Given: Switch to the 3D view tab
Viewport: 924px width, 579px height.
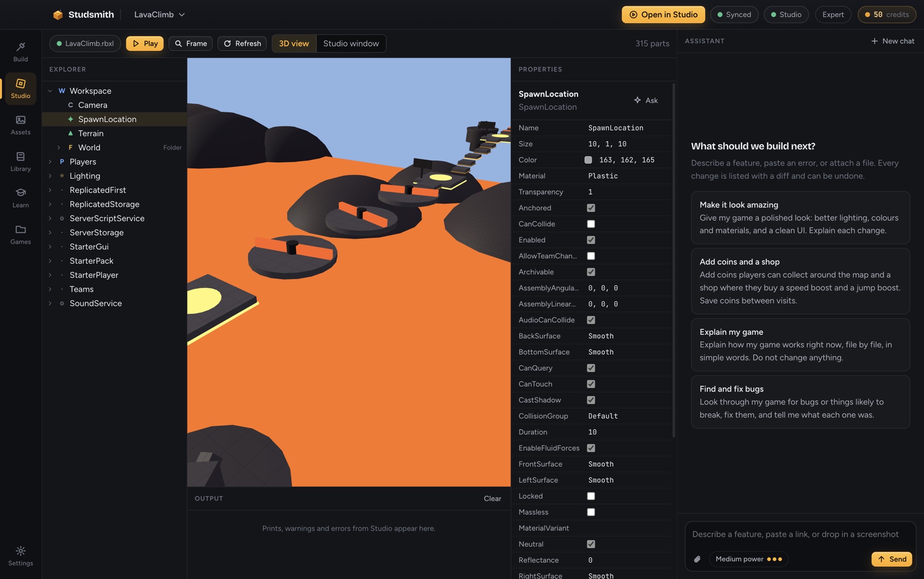Looking at the screenshot, I should (x=294, y=44).
